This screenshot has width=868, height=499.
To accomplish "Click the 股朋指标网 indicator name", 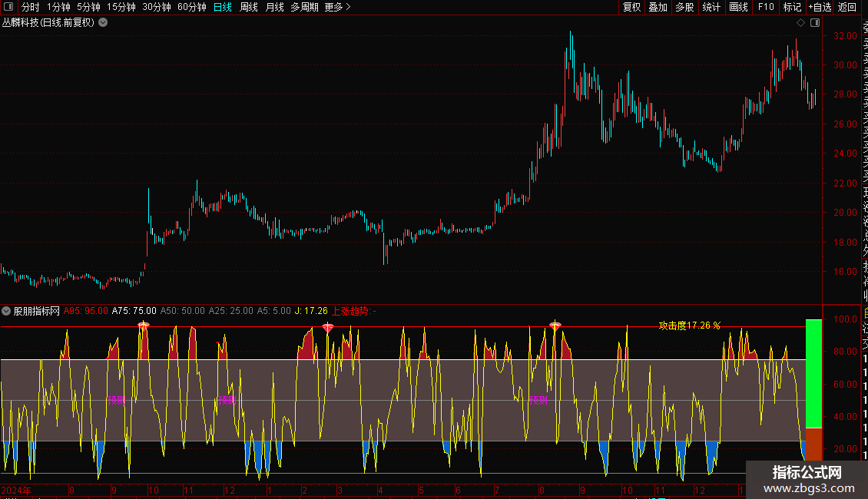I will [37, 311].
